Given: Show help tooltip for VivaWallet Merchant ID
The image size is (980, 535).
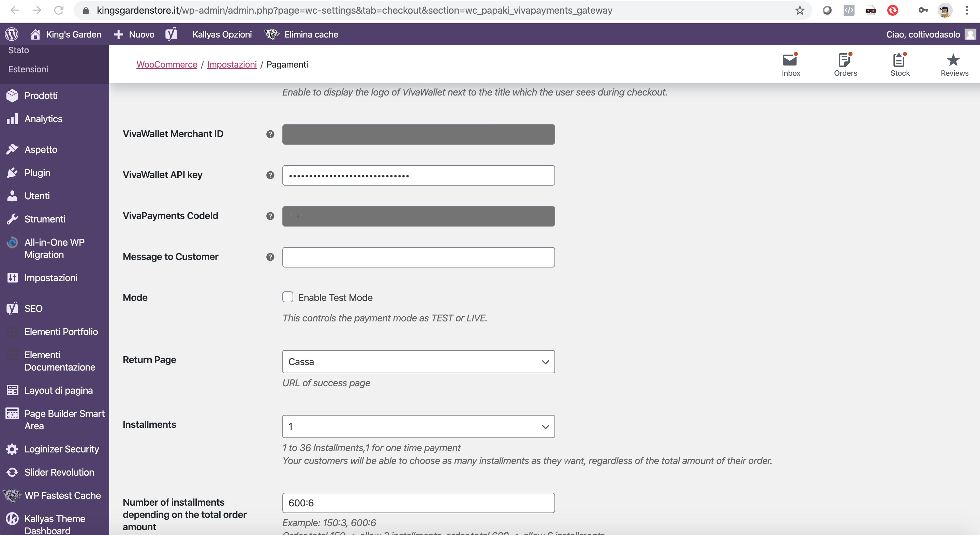Looking at the screenshot, I should tap(270, 134).
